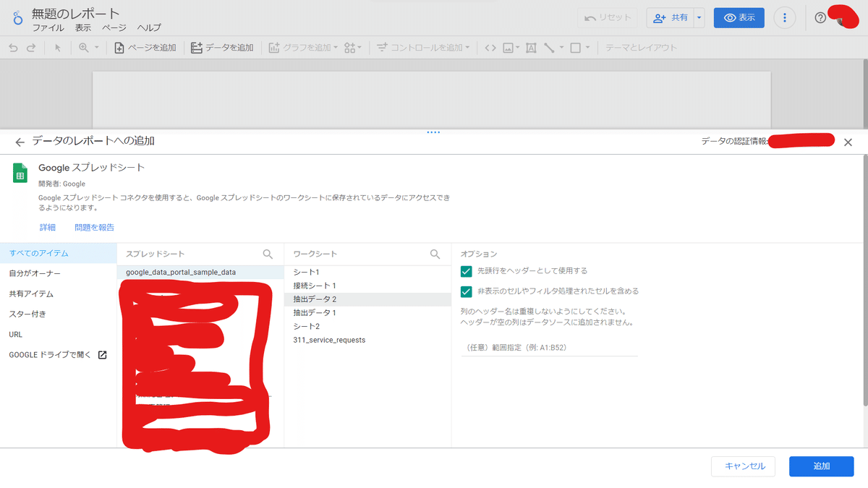Open テーマとレイアウト panel
Viewport: 868px width, 488px height.
pyautogui.click(x=641, y=48)
